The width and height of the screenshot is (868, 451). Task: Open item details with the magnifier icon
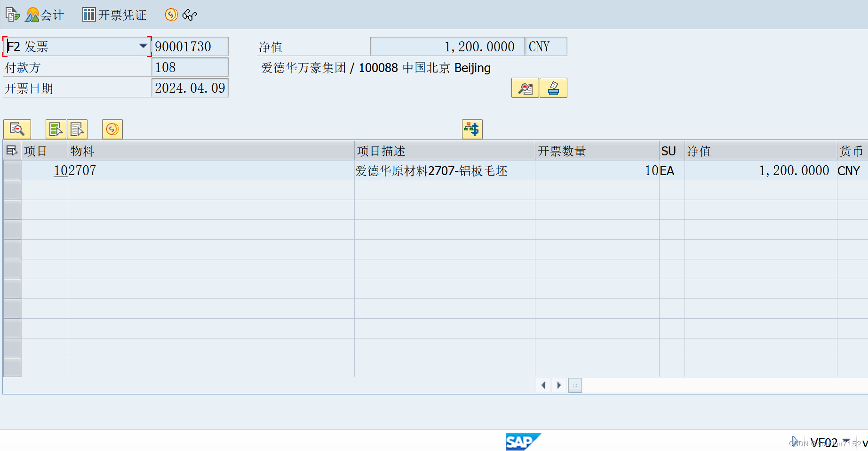[x=17, y=129]
